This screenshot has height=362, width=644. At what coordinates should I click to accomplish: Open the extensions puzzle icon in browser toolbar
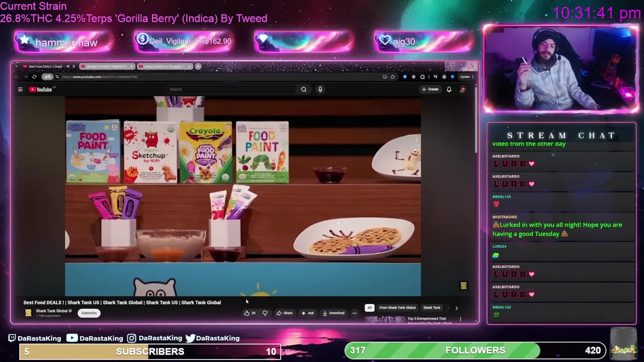(x=423, y=77)
